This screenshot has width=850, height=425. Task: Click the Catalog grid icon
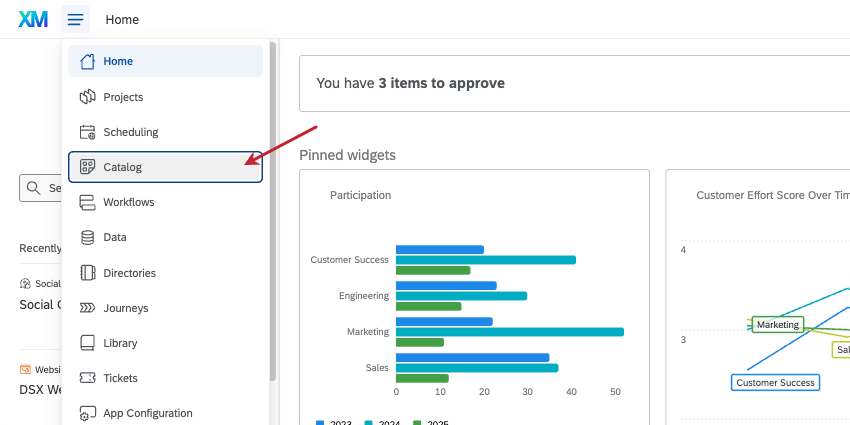[87, 167]
